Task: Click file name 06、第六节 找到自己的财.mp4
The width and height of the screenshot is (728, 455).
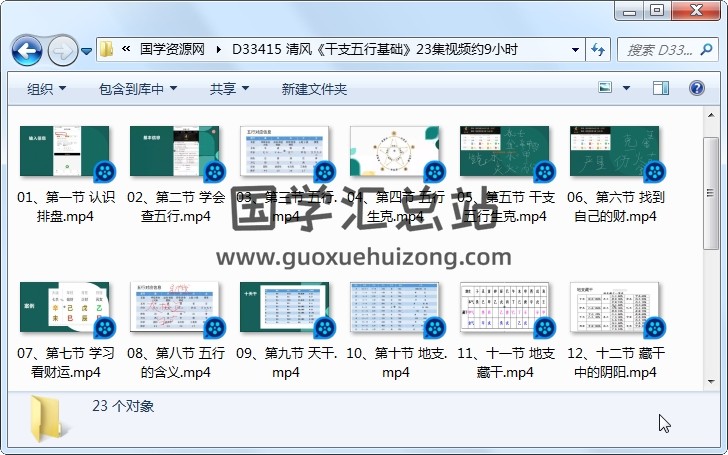Action: 615,207
